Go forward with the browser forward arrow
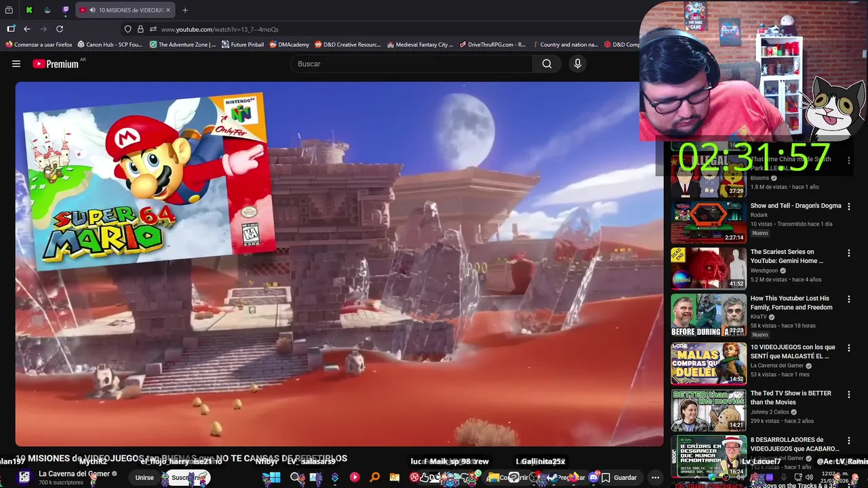The height and width of the screenshot is (488, 868). pyautogui.click(x=43, y=29)
